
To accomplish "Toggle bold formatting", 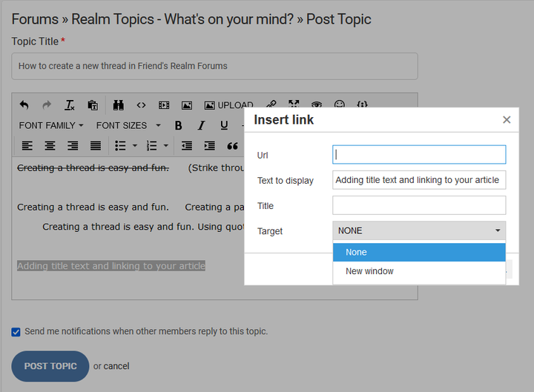I will pos(178,125).
